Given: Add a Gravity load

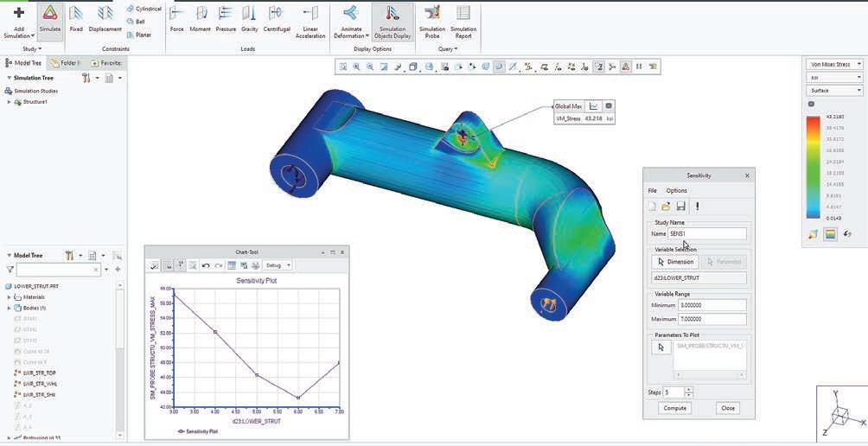Looking at the screenshot, I should point(250,19).
